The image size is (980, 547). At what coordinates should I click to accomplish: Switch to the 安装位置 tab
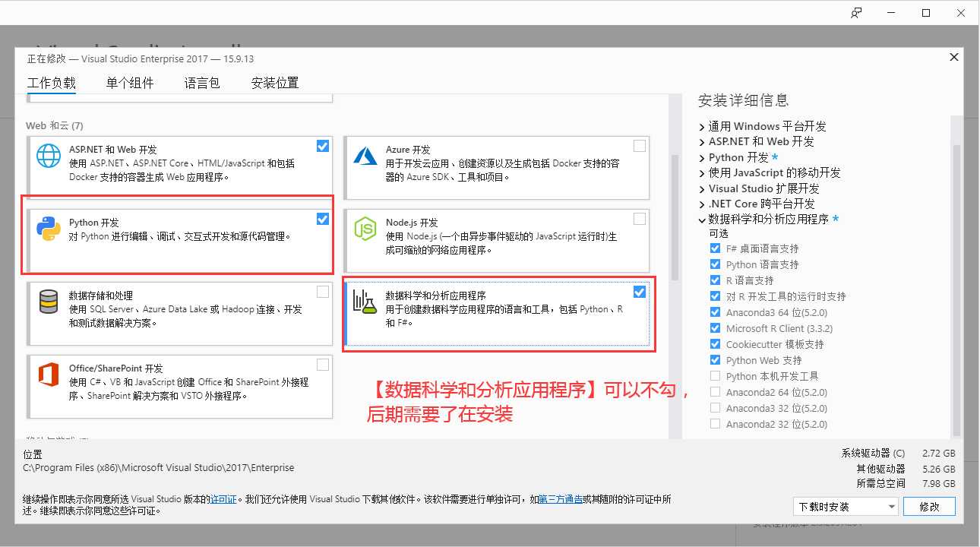point(275,83)
